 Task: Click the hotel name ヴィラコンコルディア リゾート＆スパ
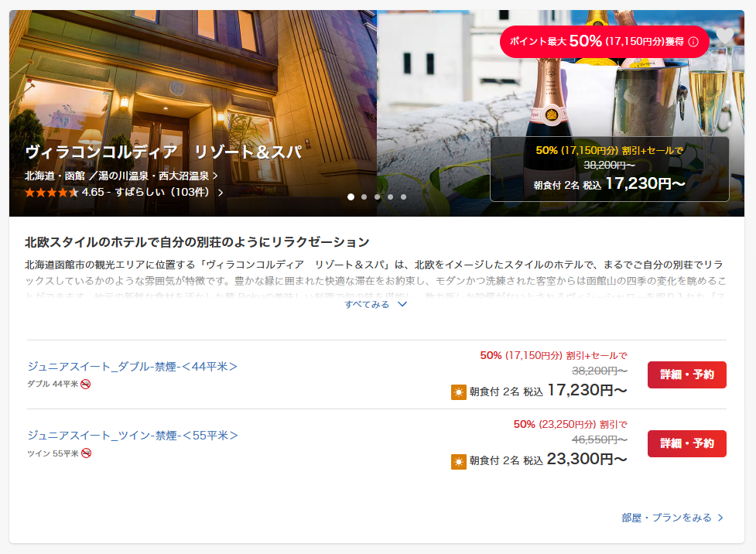163,152
